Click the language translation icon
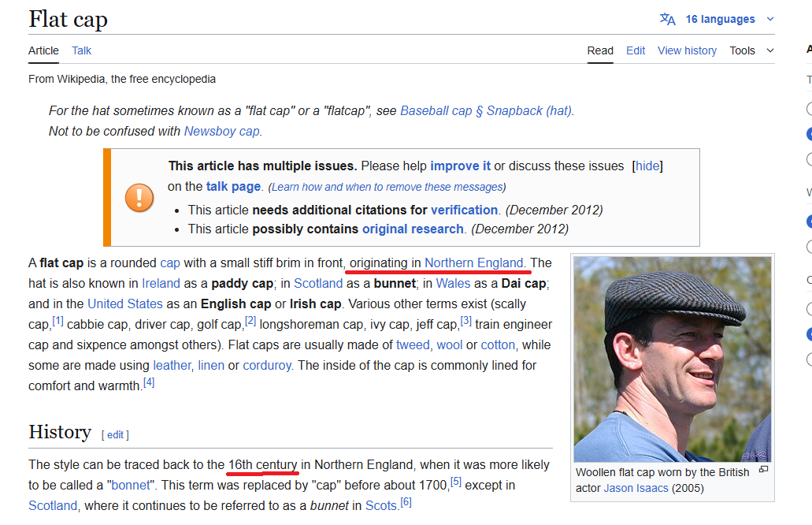 pyautogui.click(x=668, y=19)
